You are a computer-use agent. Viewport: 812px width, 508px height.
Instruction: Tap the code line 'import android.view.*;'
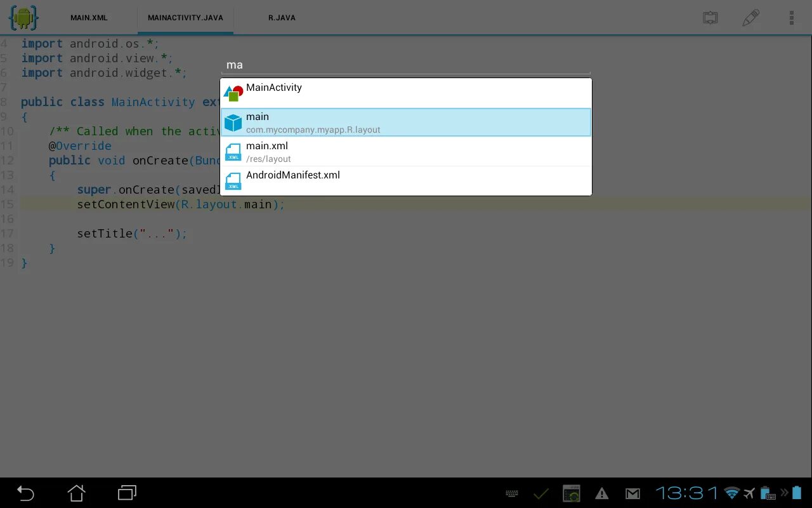[x=97, y=58]
